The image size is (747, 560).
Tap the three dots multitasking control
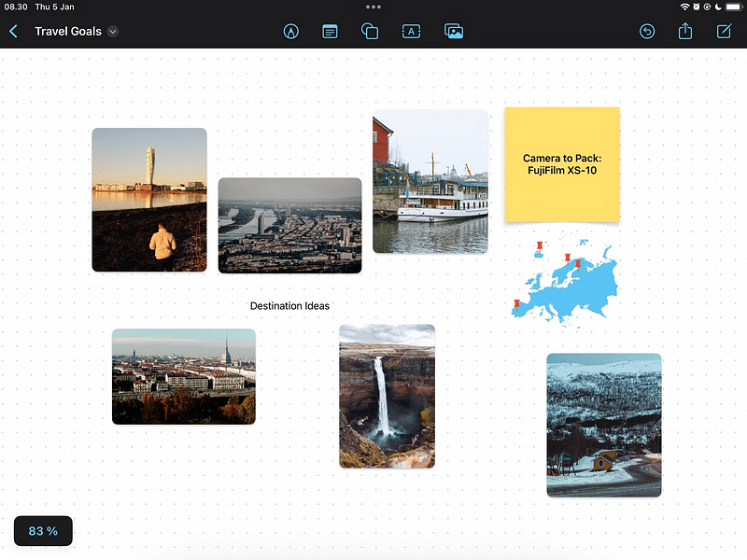click(373, 7)
